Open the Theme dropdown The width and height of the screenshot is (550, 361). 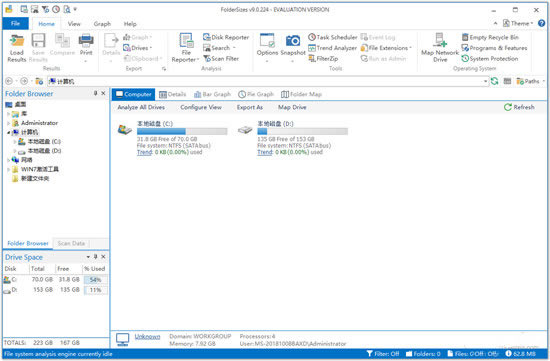point(518,24)
